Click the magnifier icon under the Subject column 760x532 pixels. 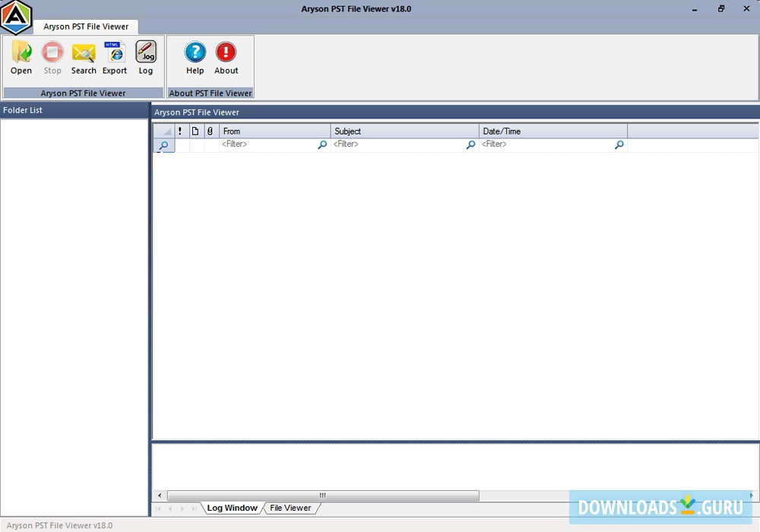(x=470, y=144)
